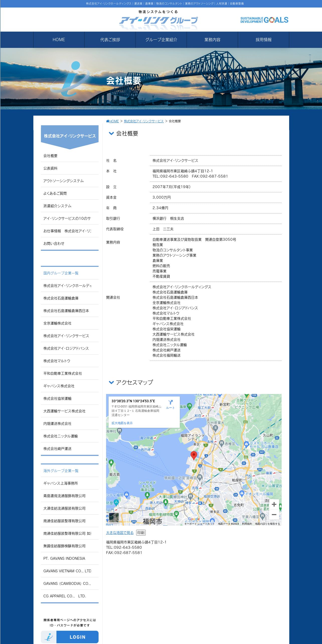Open the 採用情報 navigation tab
Image resolution: width=322 pixels, height=644 pixels.
pos(264,40)
